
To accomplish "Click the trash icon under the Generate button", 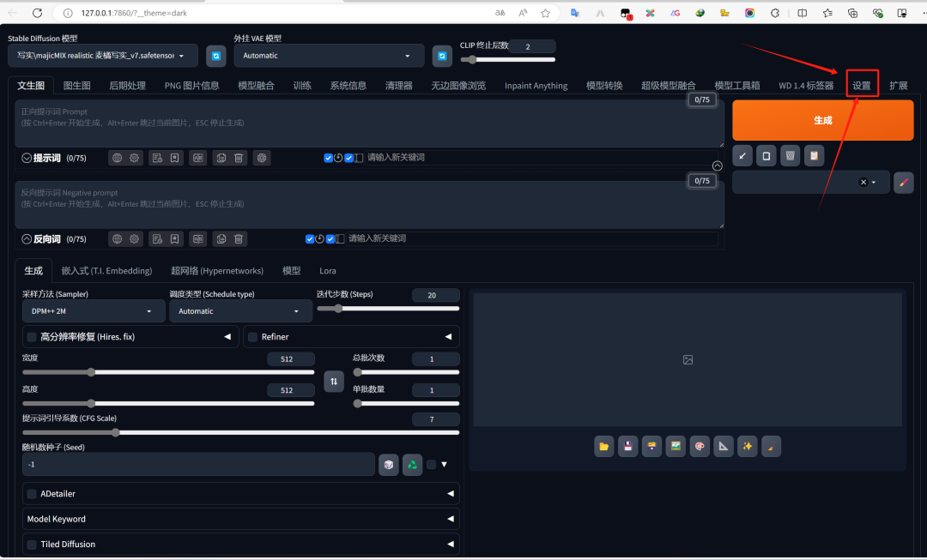I will 790,155.
